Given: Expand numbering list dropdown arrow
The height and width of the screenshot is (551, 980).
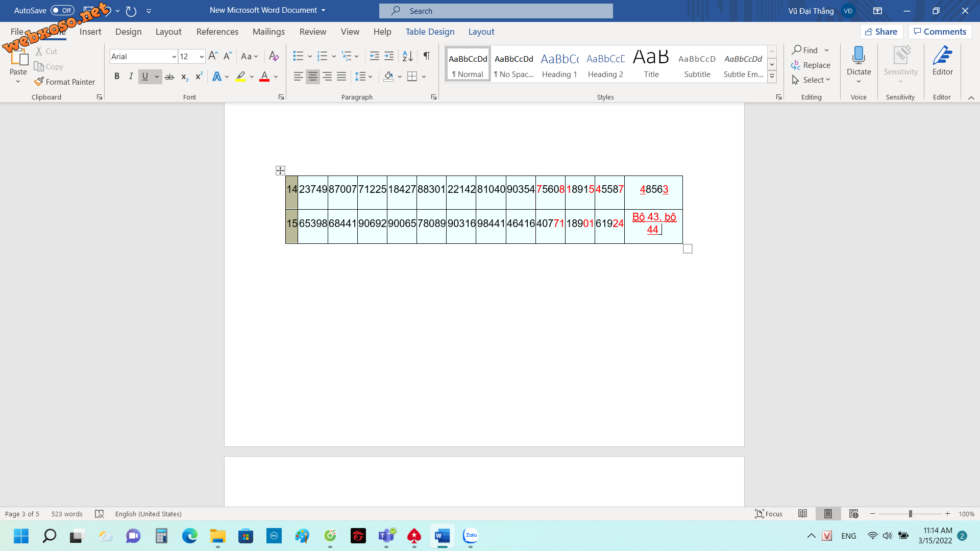Looking at the screenshot, I should (334, 56).
